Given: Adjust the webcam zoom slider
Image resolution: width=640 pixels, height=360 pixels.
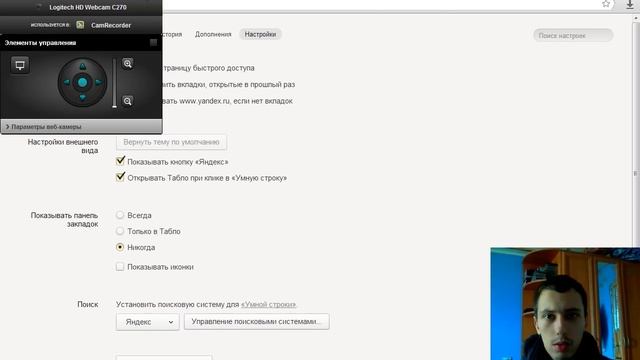Looking at the screenshot, I should tap(114, 83).
